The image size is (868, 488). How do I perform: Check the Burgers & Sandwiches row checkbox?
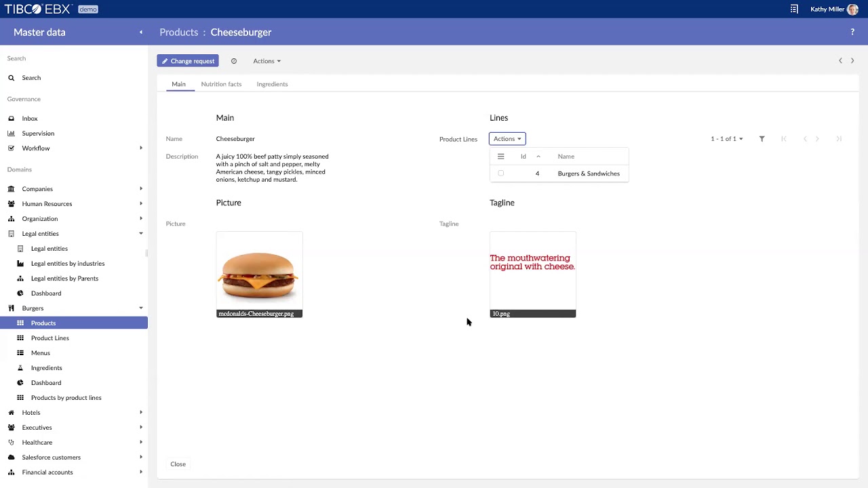point(501,174)
